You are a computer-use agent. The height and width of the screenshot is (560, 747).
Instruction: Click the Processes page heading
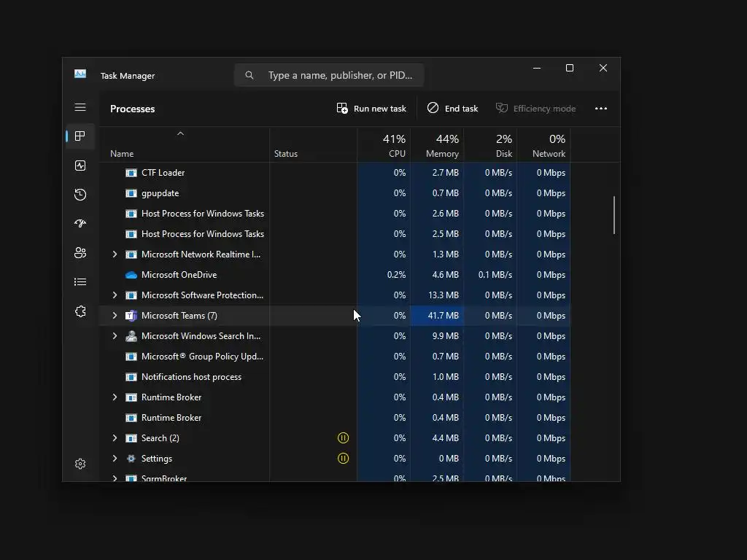click(x=133, y=109)
